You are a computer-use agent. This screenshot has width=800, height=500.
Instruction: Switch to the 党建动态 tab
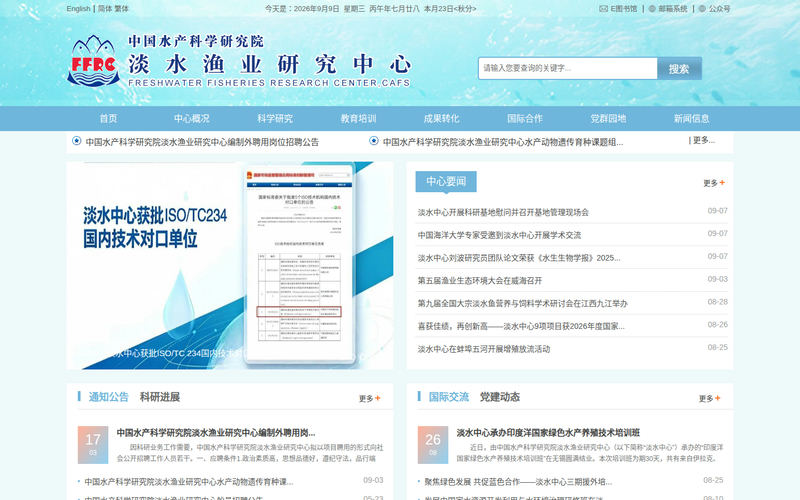pos(499,397)
